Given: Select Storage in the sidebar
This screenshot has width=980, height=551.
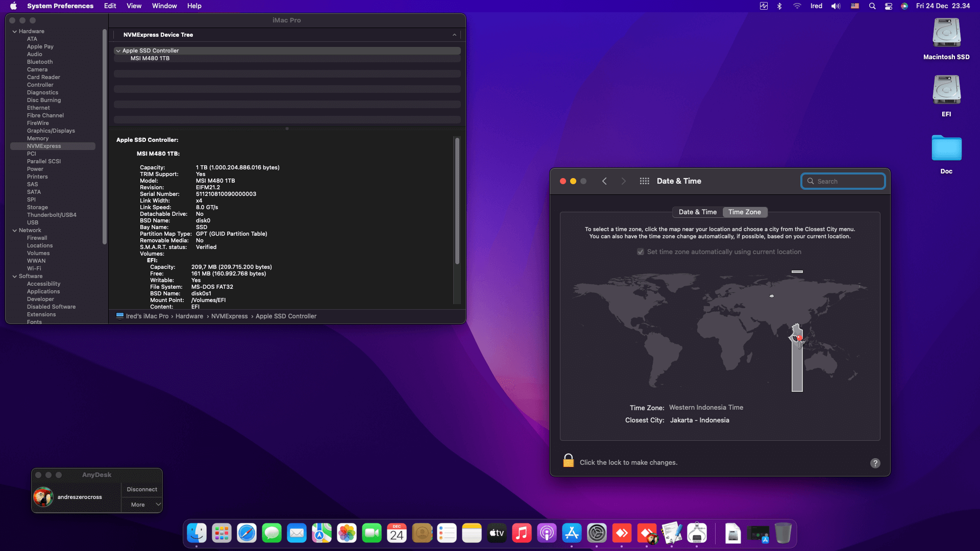Looking at the screenshot, I should click(37, 208).
